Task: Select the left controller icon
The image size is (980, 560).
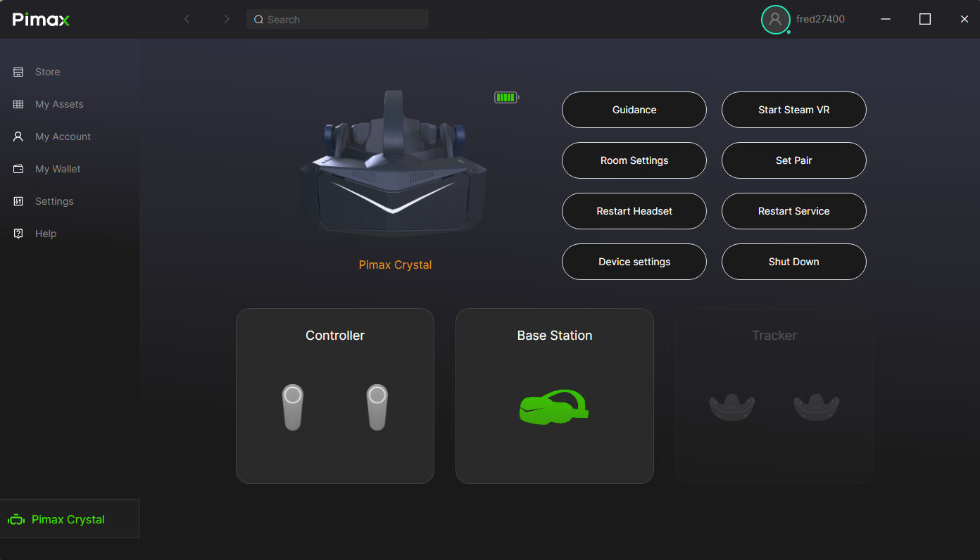Action: 293,407
